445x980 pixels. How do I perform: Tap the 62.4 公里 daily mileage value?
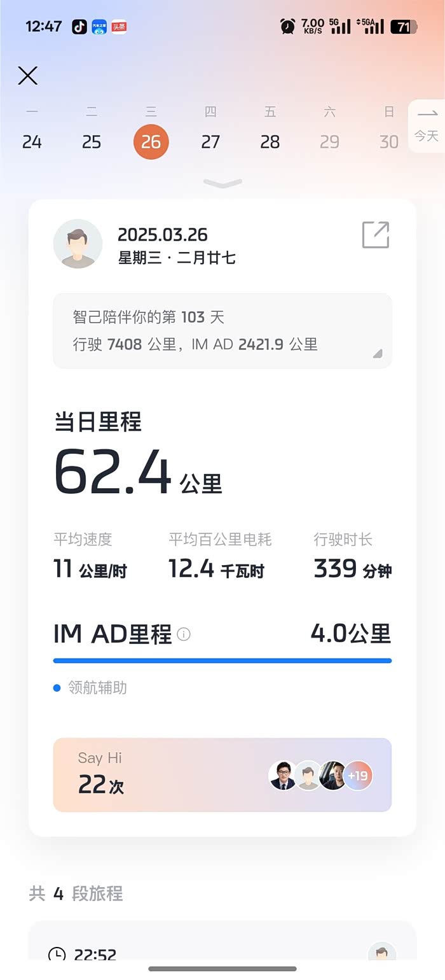pyautogui.click(x=138, y=473)
